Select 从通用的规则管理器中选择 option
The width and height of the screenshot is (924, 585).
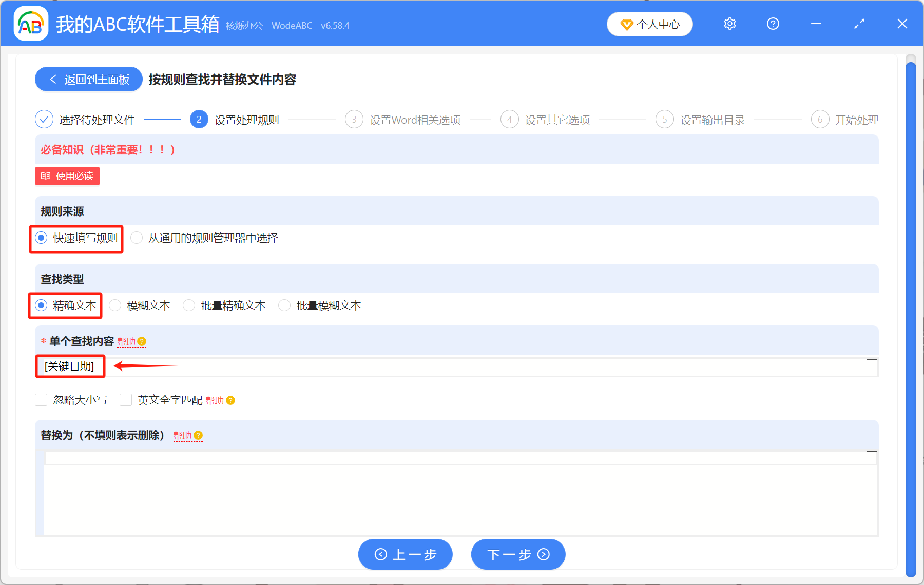click(137, 238)
